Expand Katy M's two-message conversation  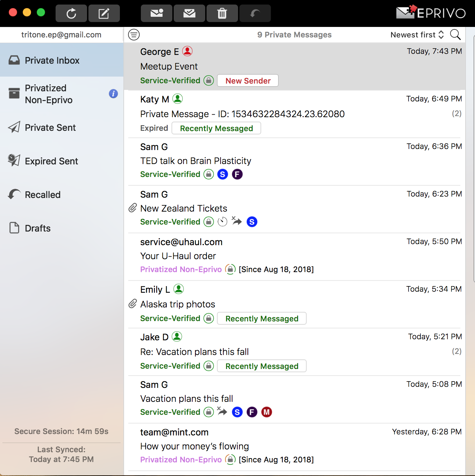coord(457,113)
